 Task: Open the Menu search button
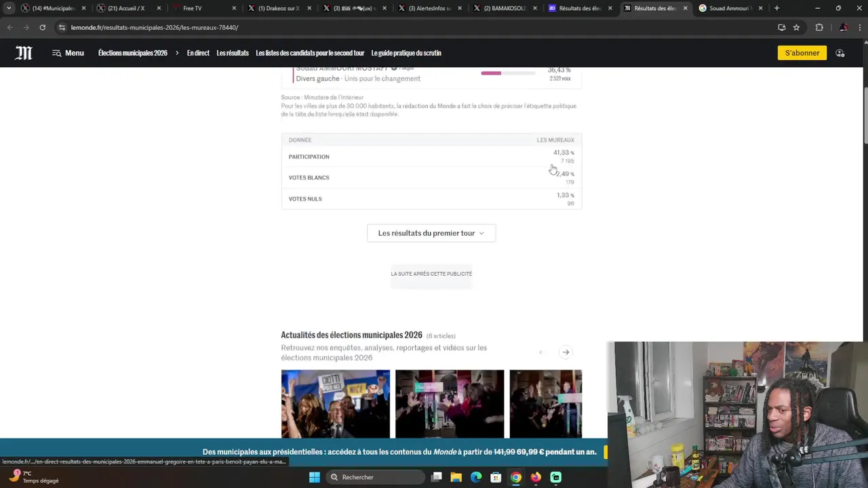tap(68, 53)
